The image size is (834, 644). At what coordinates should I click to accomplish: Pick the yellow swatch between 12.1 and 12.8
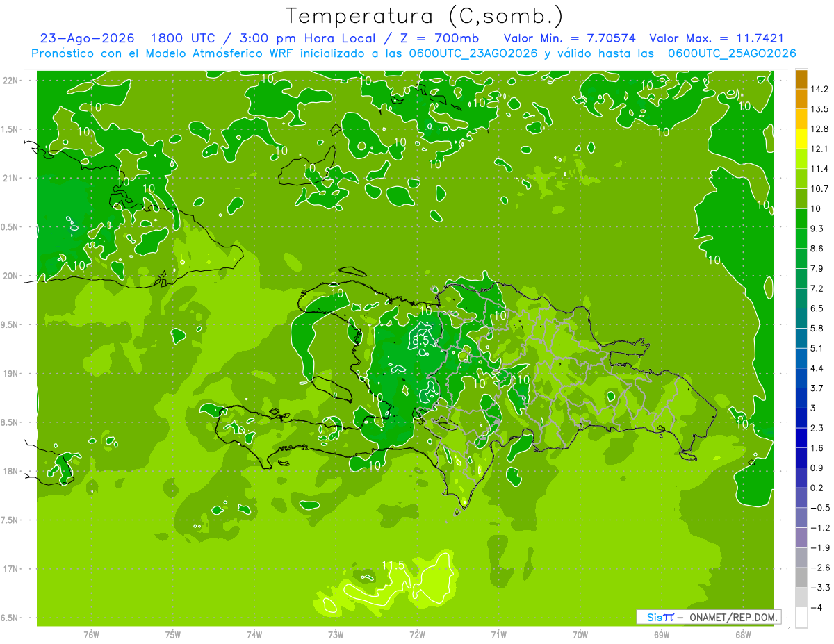(x=801, y=139)
